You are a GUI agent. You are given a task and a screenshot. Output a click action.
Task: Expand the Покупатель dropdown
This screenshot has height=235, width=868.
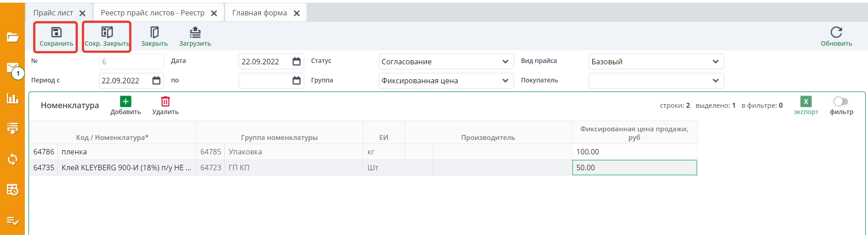click(715, 81)
